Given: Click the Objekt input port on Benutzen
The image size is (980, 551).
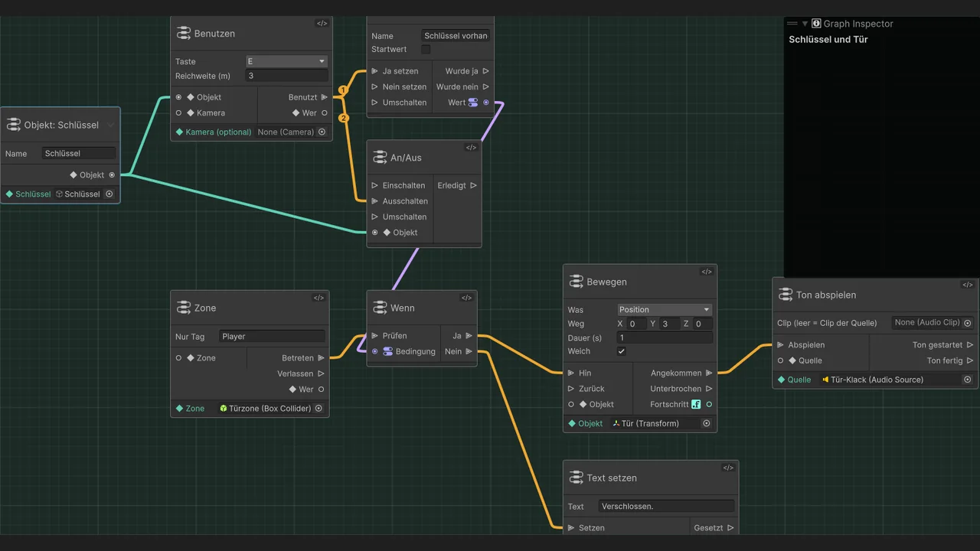Looking at the screenshot, I should pos(178,97).
